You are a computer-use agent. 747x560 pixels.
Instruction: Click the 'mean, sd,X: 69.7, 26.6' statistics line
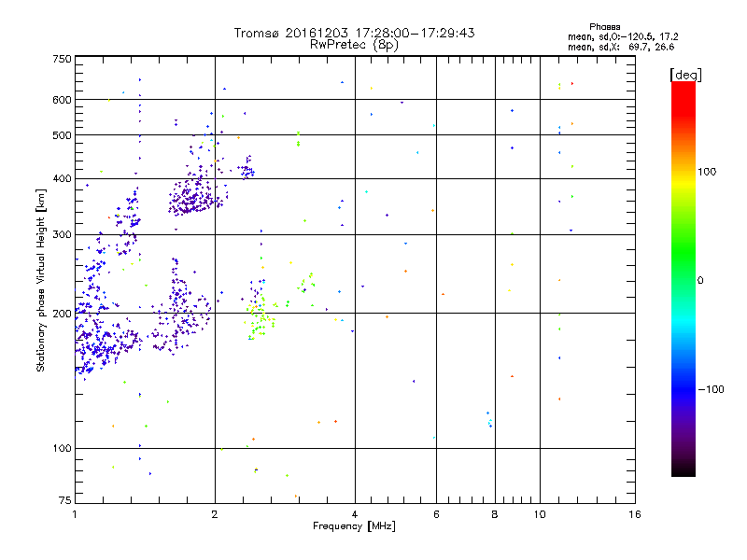click(x=621, y=47)
